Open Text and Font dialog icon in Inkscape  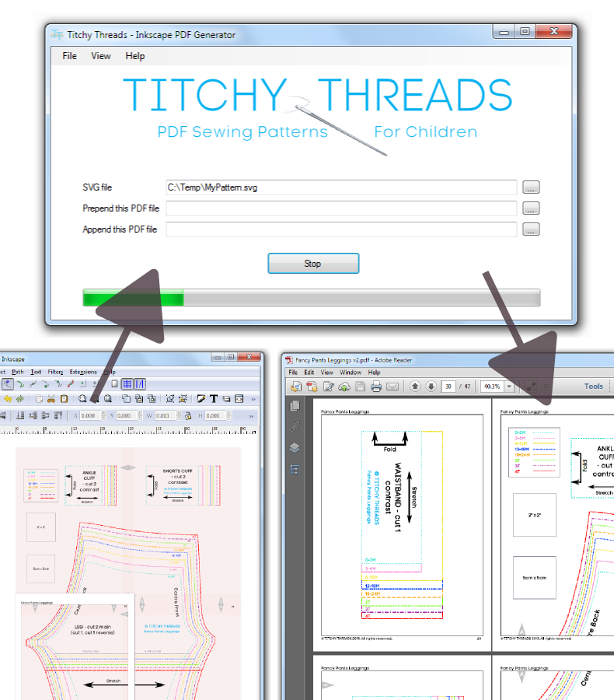click(x=214, y=399)
